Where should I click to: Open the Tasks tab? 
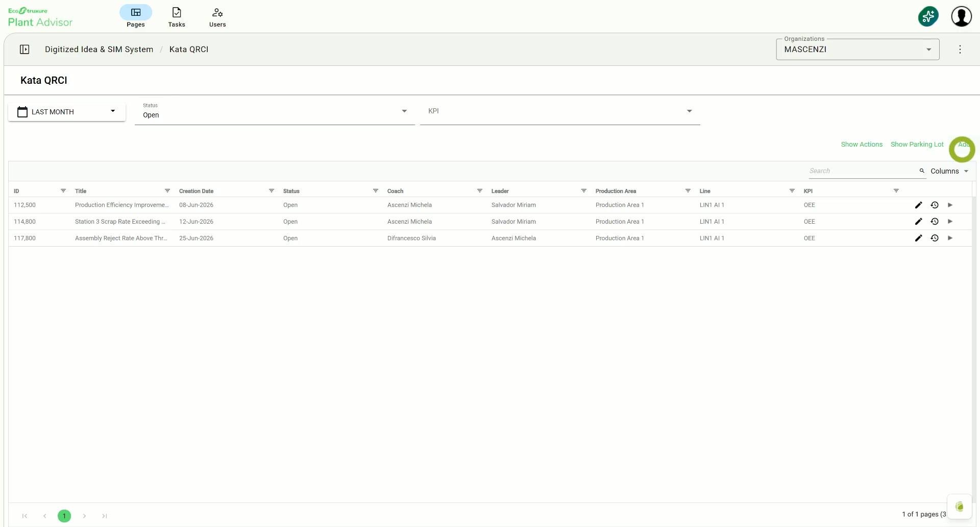[177, 16]
